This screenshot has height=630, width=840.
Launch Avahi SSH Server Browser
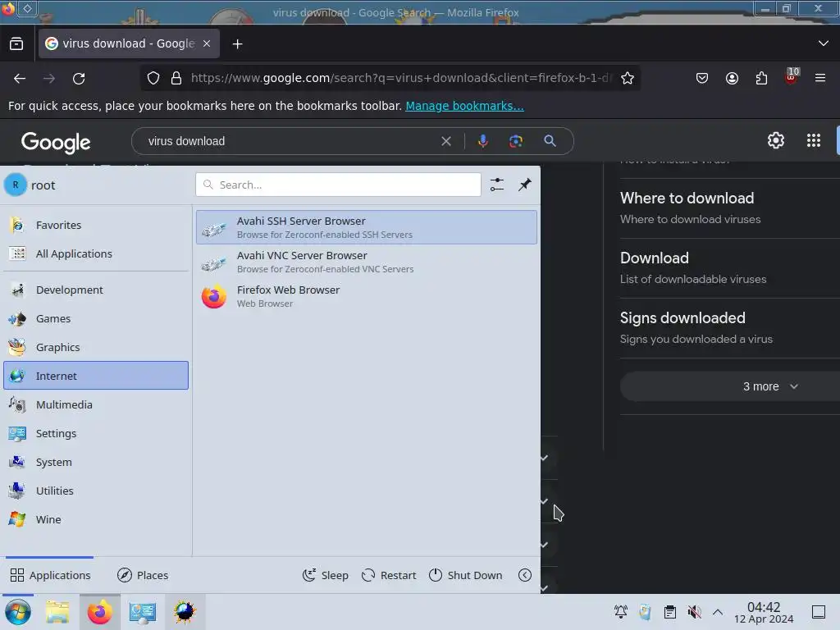(367, 227)
